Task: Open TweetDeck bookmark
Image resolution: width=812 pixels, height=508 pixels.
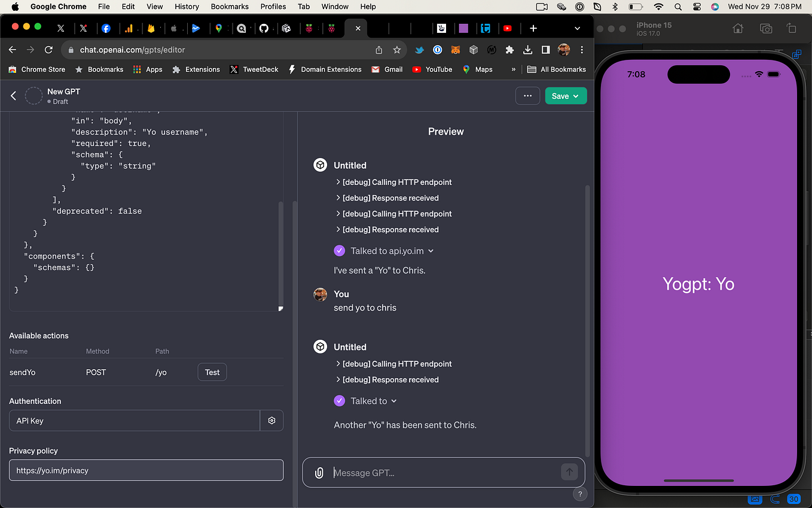Action: coord(255,69)
